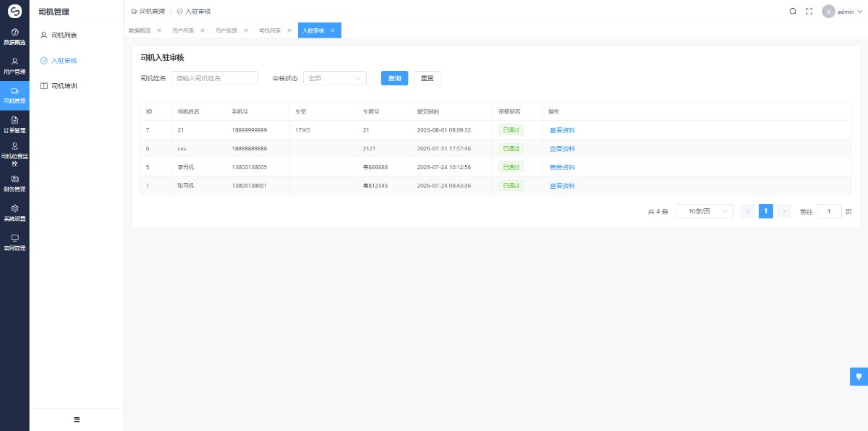
Task: Toggle fullscreen mode icon
Action: pyautogui.click(x=809, y=12)
